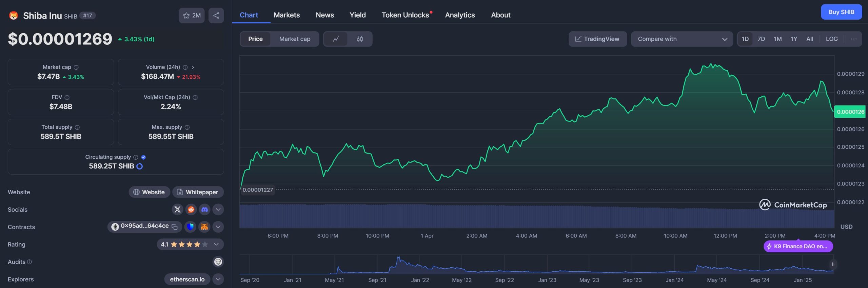868x288 pixels.
Task: Open the share icon button
Action: click(x=216, y=16)
